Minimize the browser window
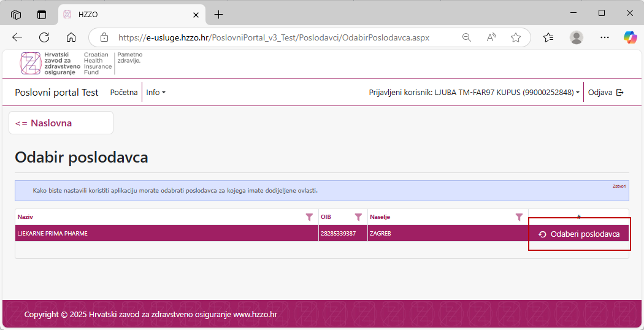The height and width of the screenshot is (330, 644). pyautogui.click(x=573, y=13)
